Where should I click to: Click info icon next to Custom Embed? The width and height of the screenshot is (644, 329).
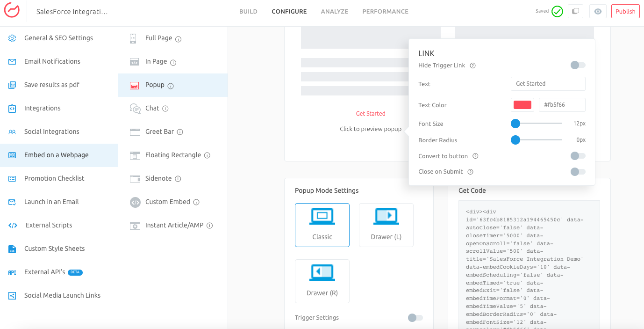click(x=196, y=202)
